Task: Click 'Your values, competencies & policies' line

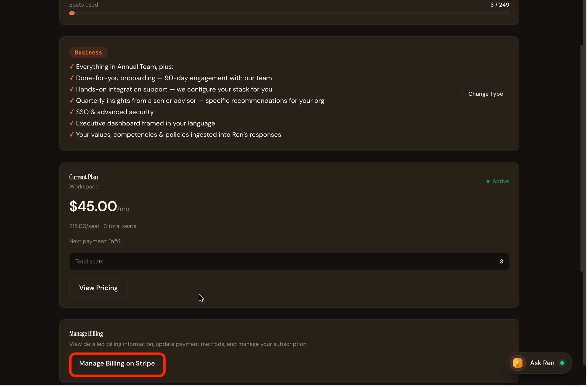Action: 179,135
